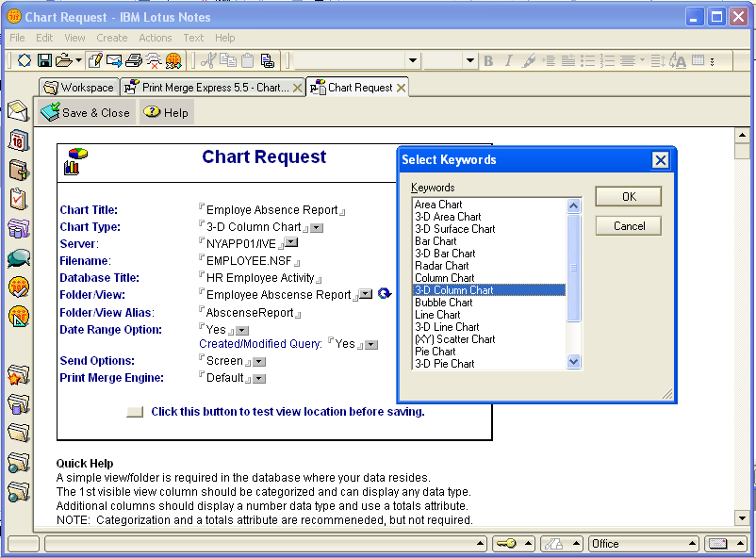756x558 pixels.
Task: Cancel the Select Keywords dialog
Action: [x=628, y=225]
